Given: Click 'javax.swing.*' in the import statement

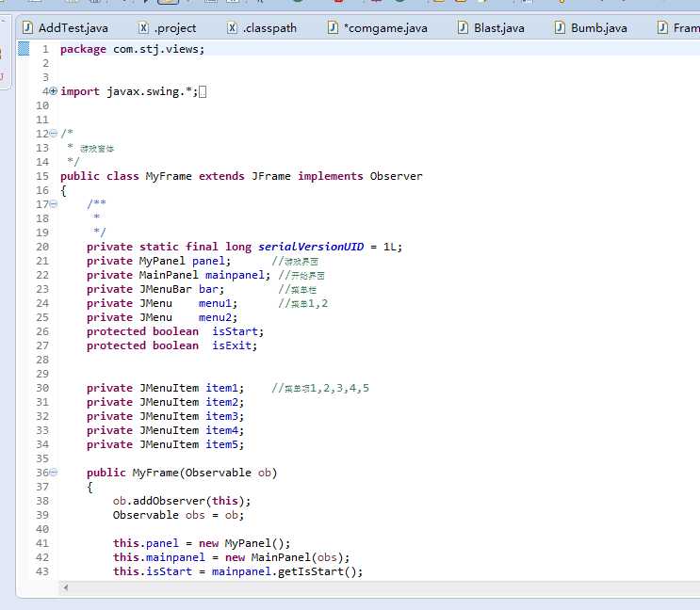Looking at the screenshot, I should pos(149,91).
